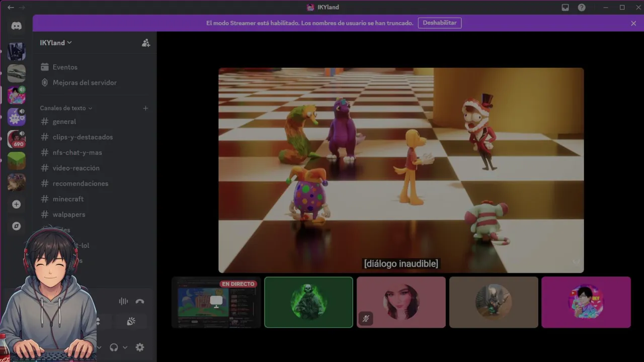Select the green skull participant tile
The width and height of the screenshot is (644, 362).
coord(308,302)
